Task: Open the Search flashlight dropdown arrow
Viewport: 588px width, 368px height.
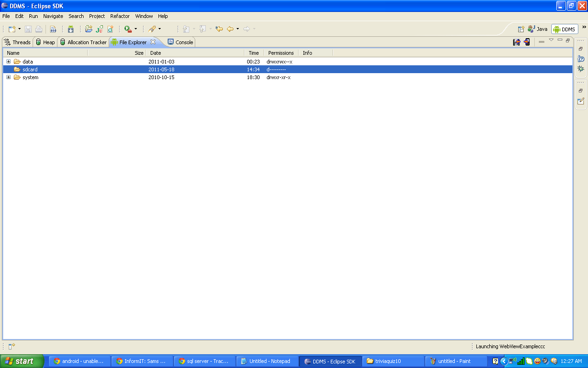Action: pyautogui.click(x=159, y=29)
